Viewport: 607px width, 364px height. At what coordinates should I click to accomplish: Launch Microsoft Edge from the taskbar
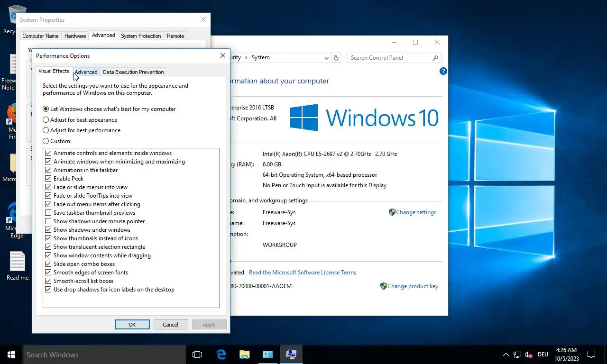pos(221,355)
